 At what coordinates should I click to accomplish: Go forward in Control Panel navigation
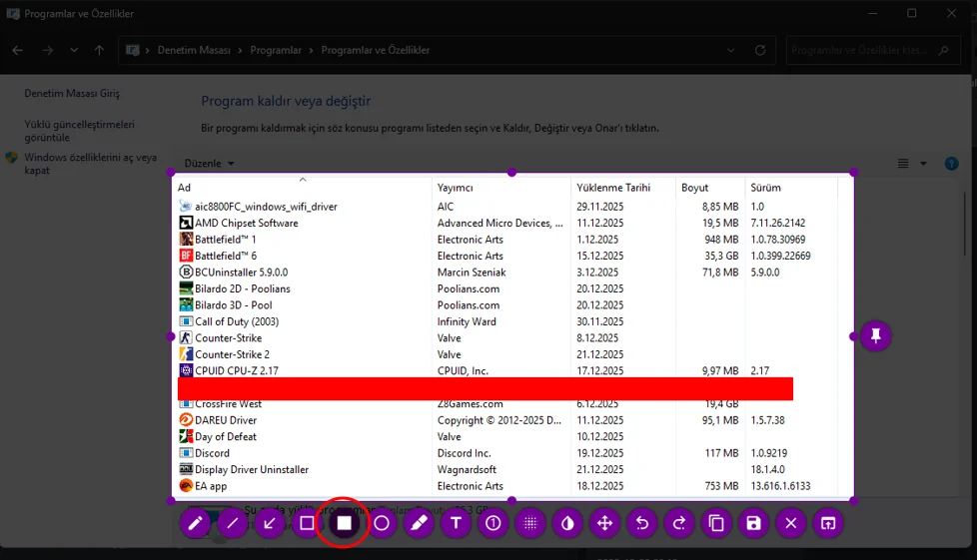(x=47, y=51)
